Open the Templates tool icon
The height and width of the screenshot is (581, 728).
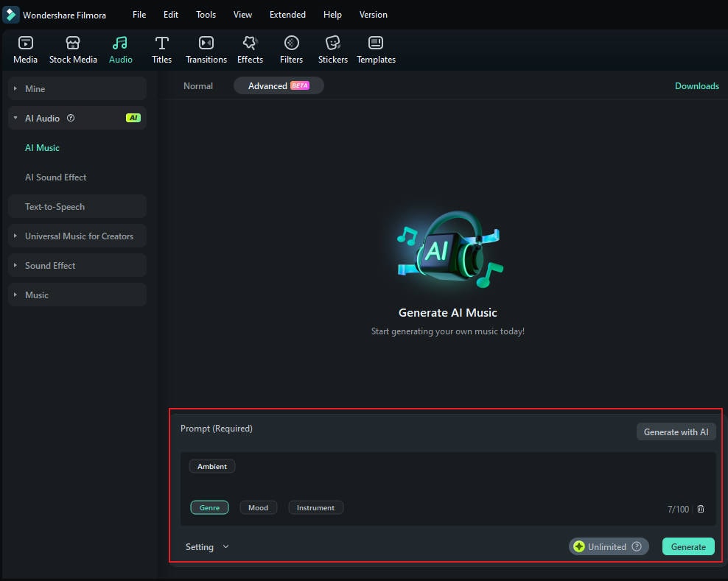[x=376, y=43]
